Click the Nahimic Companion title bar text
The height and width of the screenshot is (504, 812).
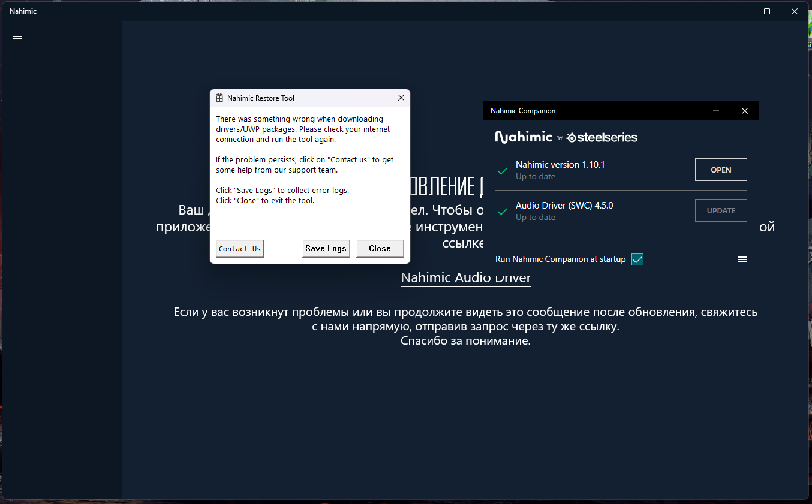point(523,111)
